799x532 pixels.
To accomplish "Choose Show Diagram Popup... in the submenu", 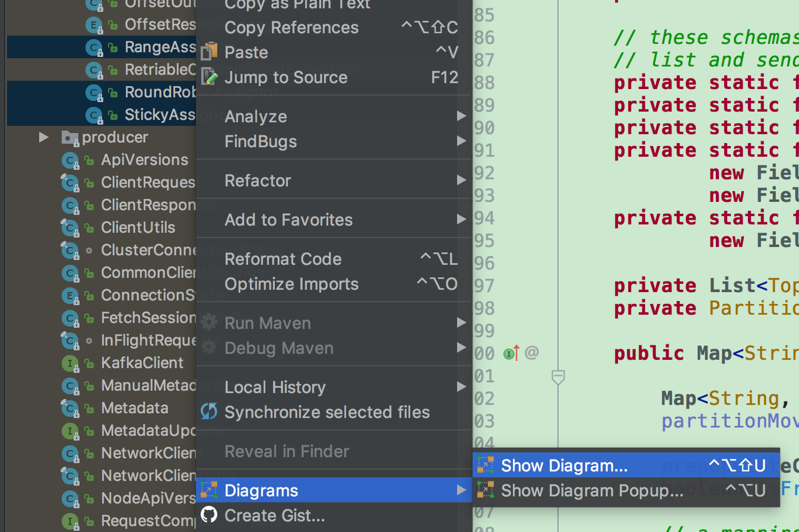I will click(x=626, y=490).
